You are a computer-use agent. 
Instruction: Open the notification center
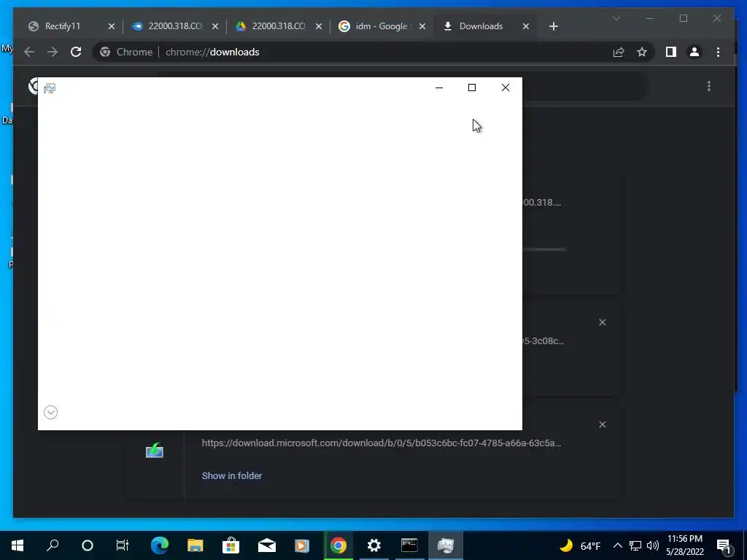[724, 545]
